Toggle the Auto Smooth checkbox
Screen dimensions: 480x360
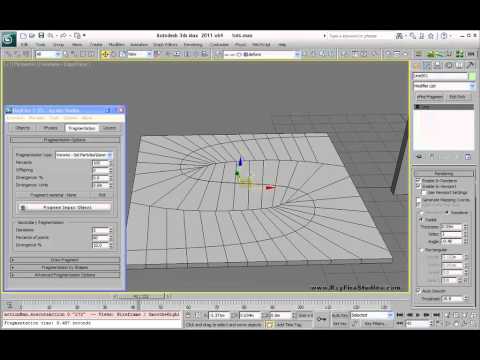(x=418, y=291)
